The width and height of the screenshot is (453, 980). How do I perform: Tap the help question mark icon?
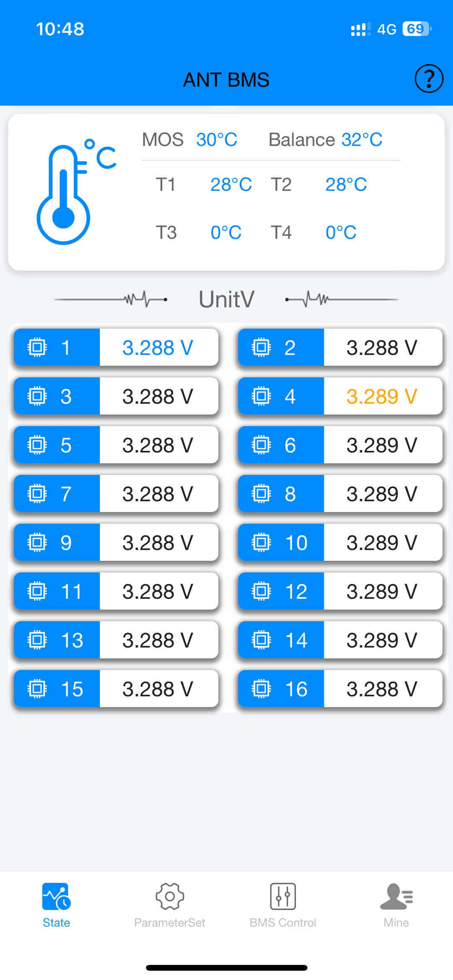click(429, 78)
